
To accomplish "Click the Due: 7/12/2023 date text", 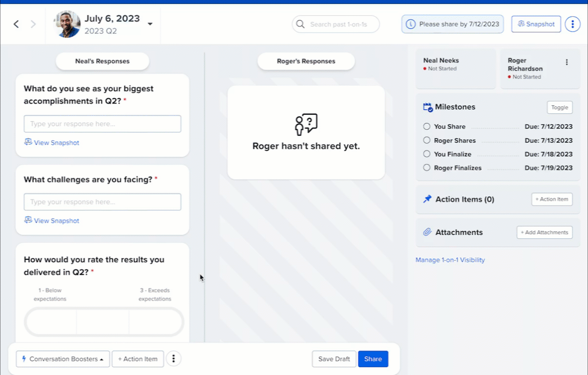I will click(548, 126).
